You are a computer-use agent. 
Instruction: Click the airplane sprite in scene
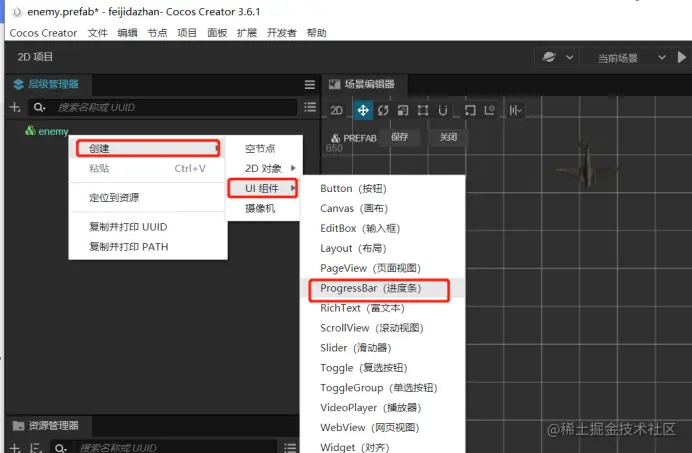point(586,166)
